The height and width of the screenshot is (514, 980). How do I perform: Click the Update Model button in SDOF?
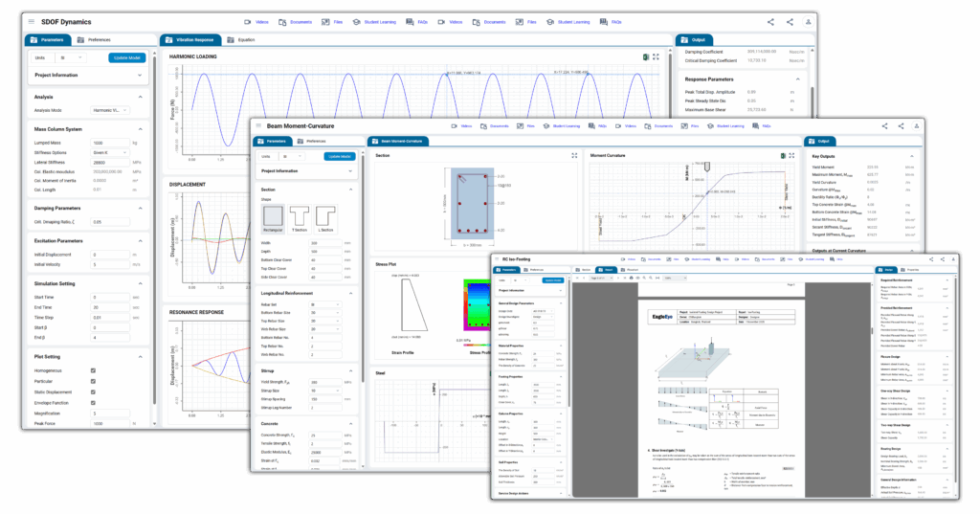[126, 57]
